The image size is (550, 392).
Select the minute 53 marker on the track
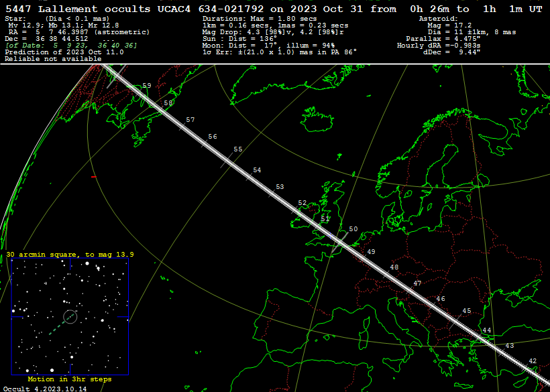point(280,187)
